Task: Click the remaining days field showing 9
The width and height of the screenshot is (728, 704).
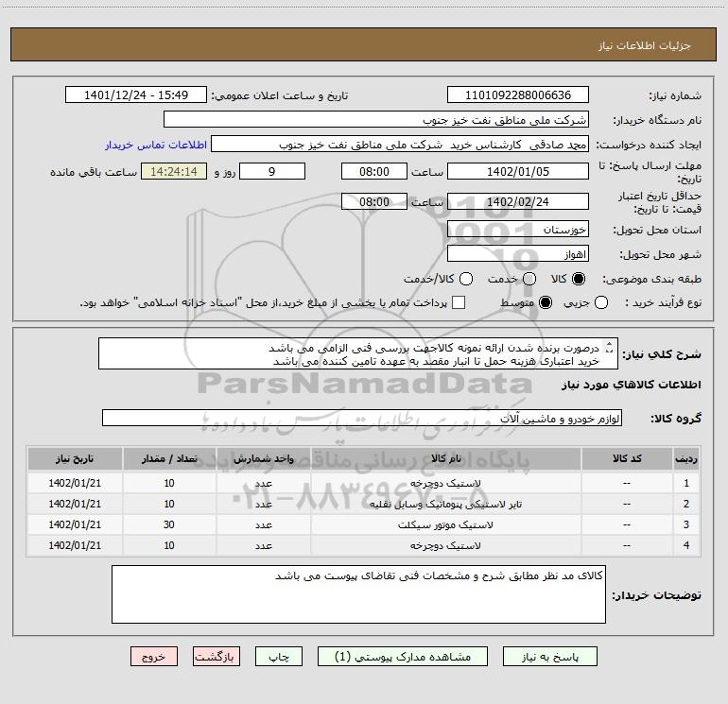Action: point(272,171)
